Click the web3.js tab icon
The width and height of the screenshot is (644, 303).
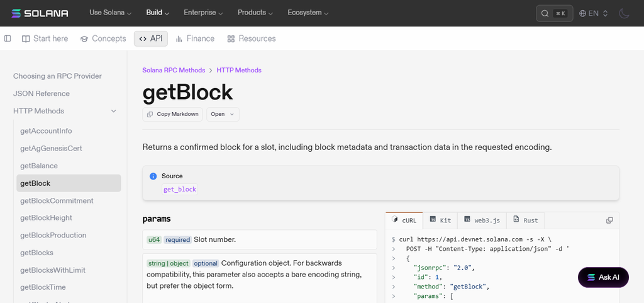click(x=467, y=220)
